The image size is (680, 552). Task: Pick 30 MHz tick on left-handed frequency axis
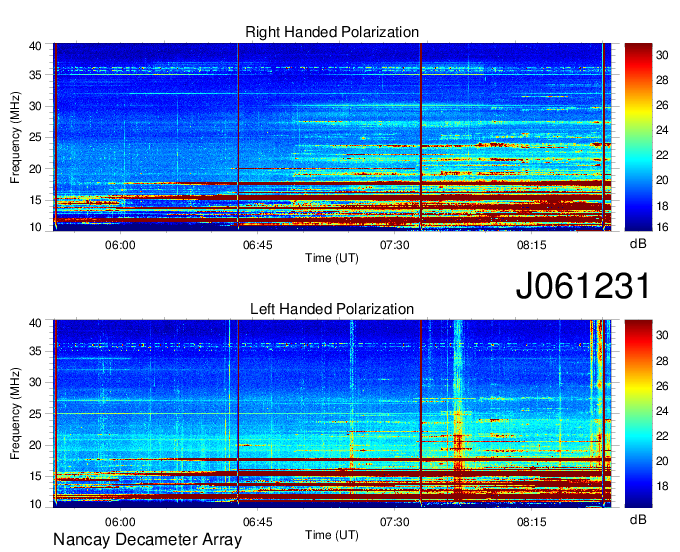(x=35, y=382)
